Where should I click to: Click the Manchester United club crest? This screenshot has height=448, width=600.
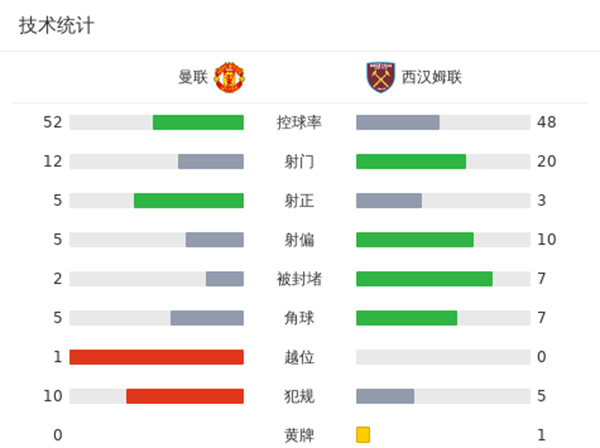pyautogui.click(x=230, y=77)
